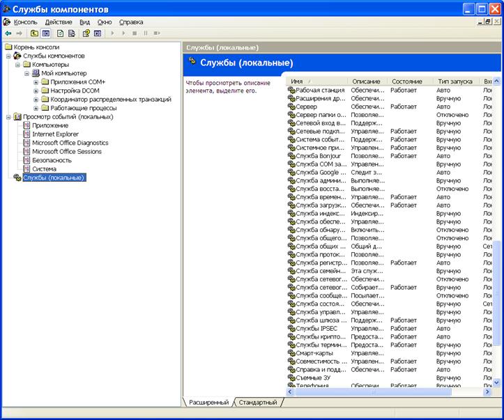This screenshot has width=504, height=420.
Task: Click the Refresh toolbar icon
Action: [x=61, y=33]
